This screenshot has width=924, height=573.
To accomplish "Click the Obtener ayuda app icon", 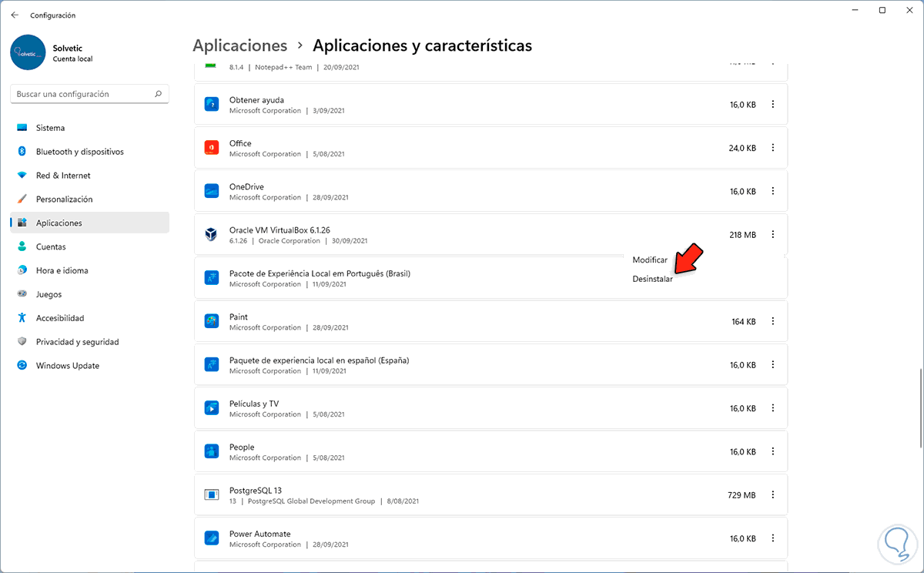I will tap(211, 104).
